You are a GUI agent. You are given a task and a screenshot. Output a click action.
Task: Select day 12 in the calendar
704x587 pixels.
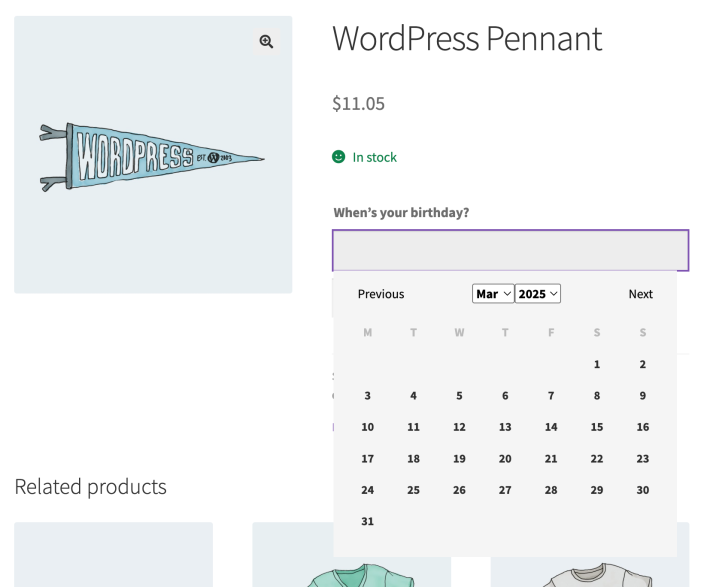[459, 427]
